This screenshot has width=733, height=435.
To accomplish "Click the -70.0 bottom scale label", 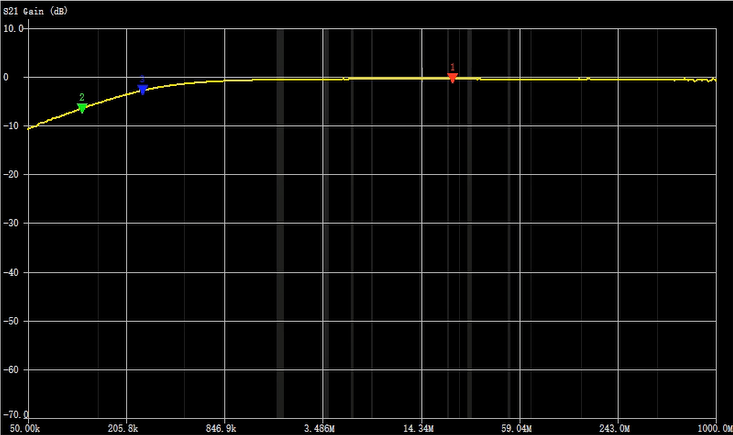I will click(15, 414).
